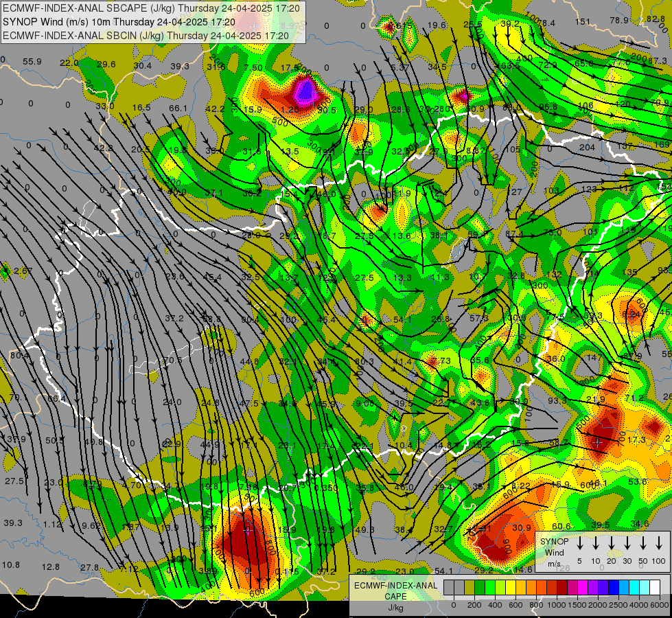
Task: Click the J/kg unit label in legend
Action: pos(395,608)
